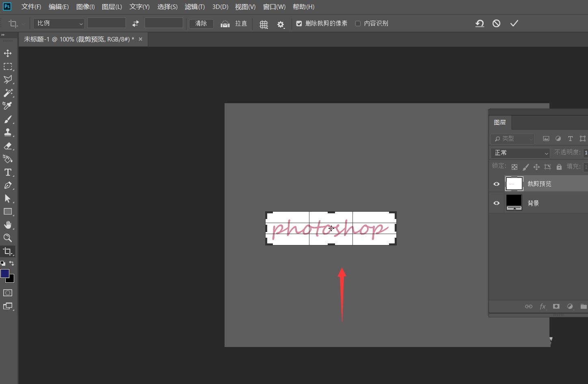The height and width of the screenshot is (384, 588).
Task: Select the Zoom tool
Action: click(x=8, y=238)
